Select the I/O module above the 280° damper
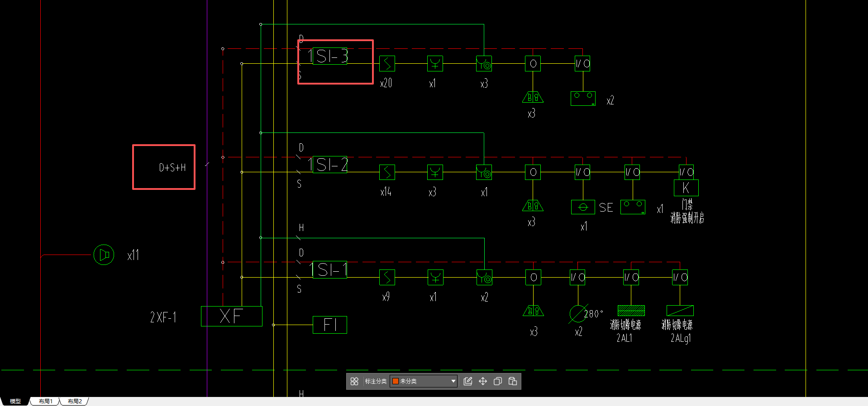868x406 pixels. click(x=577, y=277)
